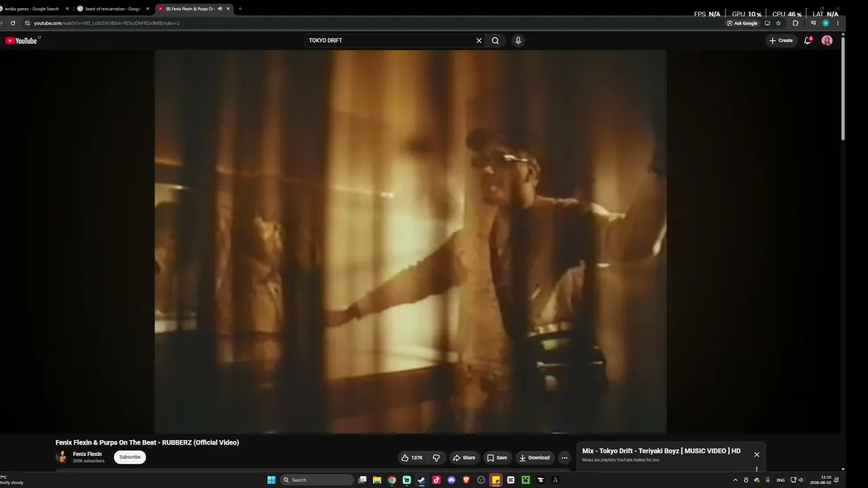Open the Fenix Flexin channel name link
This screenshot has width=868, height=488.
click(x=87, y=454)
